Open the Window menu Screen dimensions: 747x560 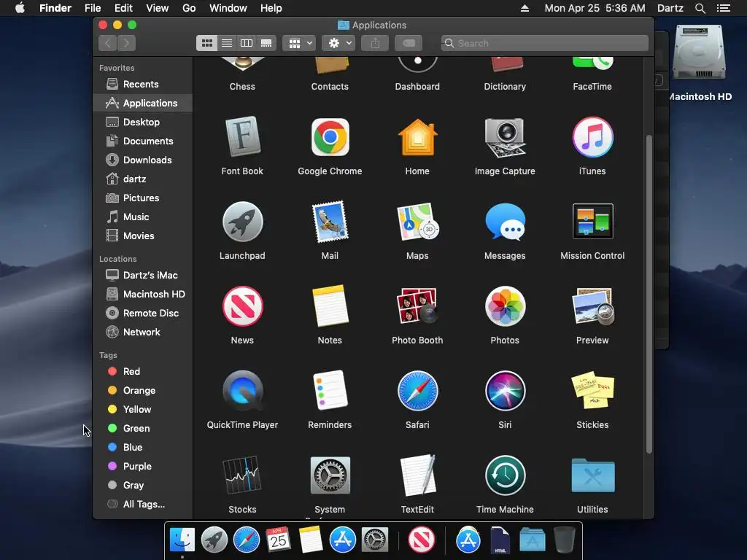[228, 8]
